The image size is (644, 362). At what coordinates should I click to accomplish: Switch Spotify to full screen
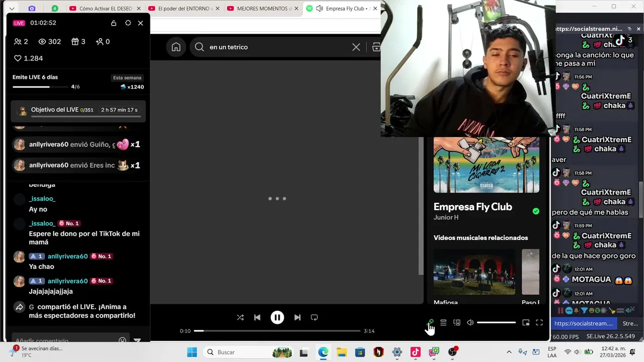[539, 323]
